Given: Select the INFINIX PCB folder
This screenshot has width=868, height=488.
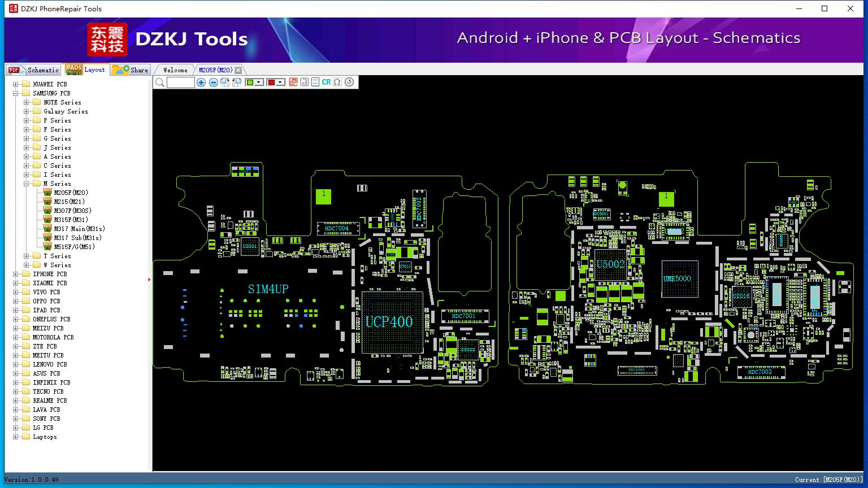Looking at the screenshot, I should (51, 382).
